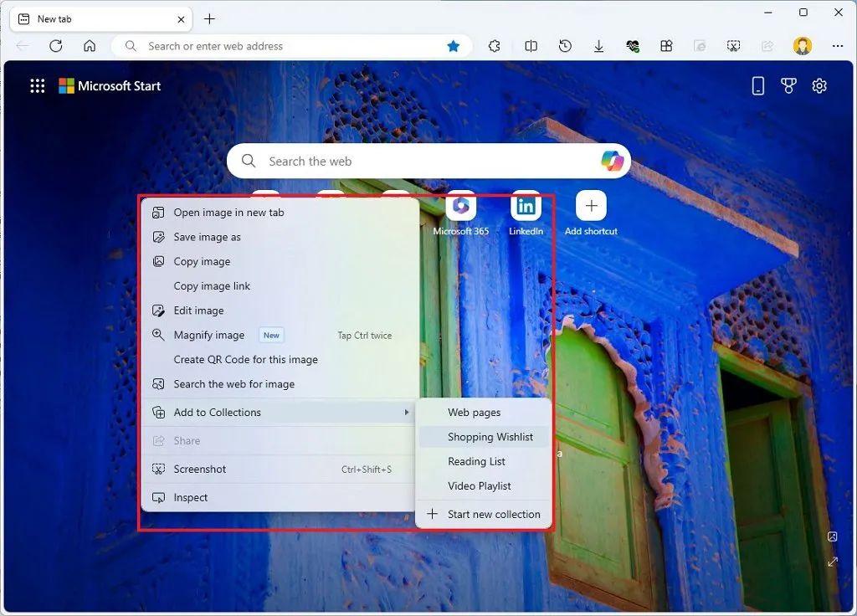Click the Screenshot scissors toolbar icon
The width and height of the screenshot is (857, 616).
point(733,46)
